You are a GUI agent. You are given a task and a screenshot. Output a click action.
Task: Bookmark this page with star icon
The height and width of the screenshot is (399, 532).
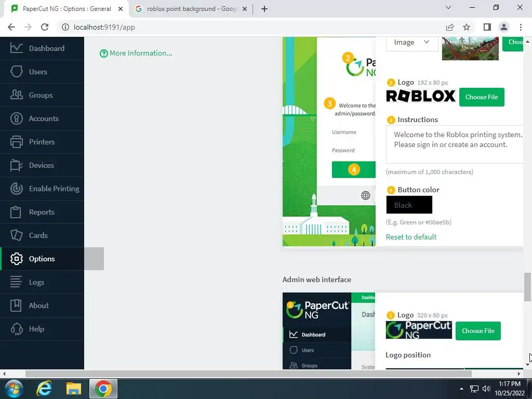[467, 27]
